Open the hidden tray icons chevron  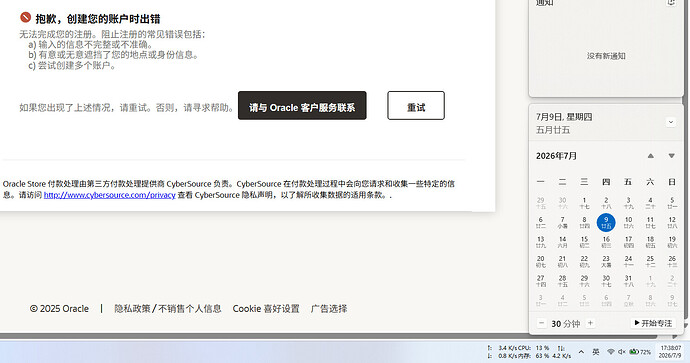click(x=581, y=352)
